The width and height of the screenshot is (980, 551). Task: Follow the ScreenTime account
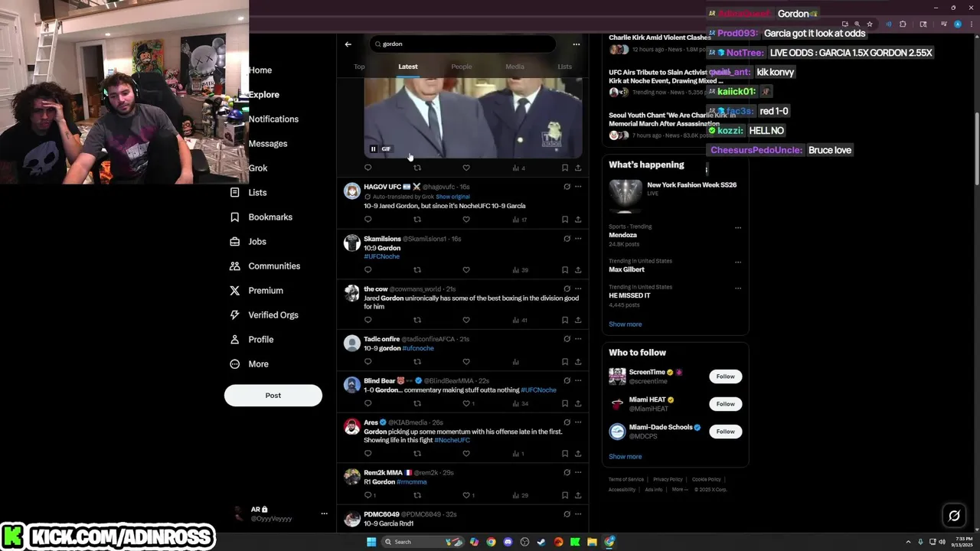[726, 377]
